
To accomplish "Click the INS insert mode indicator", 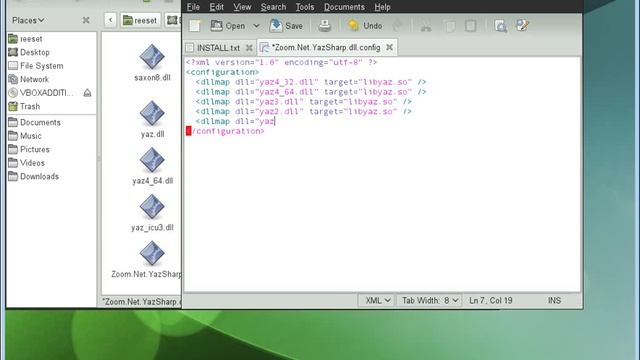I will pos(554,300).
